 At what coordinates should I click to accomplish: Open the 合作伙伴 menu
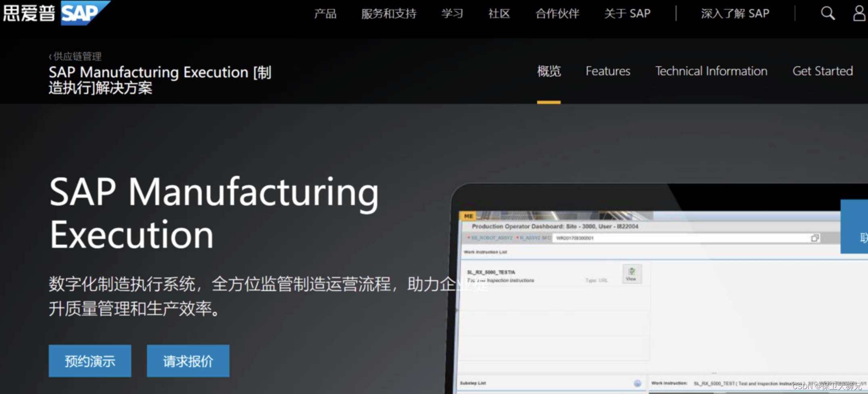(557, 14)
